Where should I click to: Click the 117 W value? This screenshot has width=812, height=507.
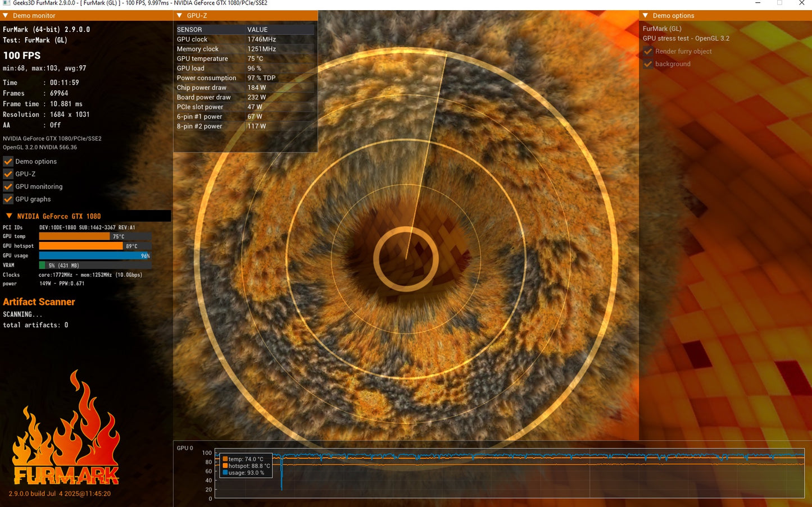(x=257, y=126)
